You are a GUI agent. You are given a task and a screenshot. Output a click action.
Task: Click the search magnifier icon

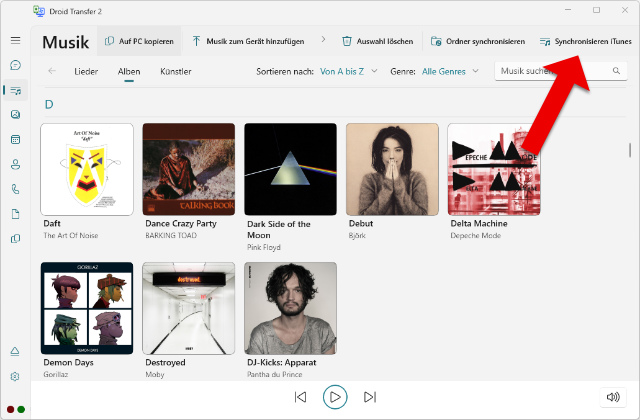click(x=616, y=71)
